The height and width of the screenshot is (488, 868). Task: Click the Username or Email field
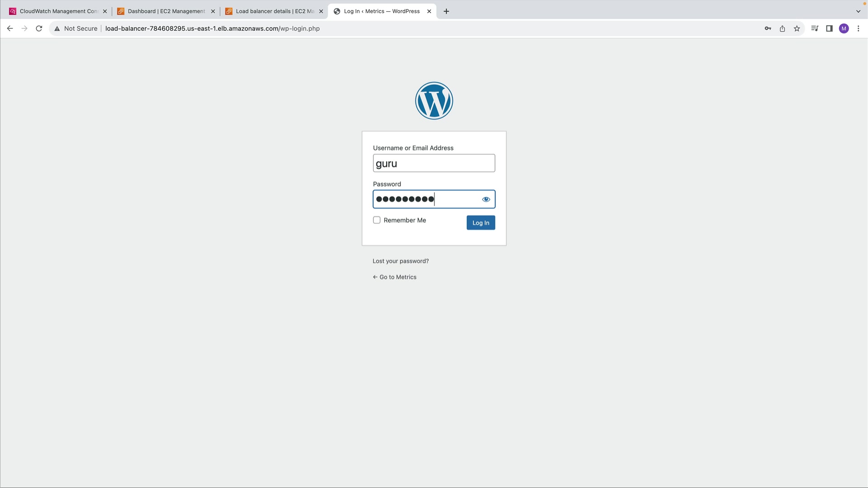pos(434,163)
